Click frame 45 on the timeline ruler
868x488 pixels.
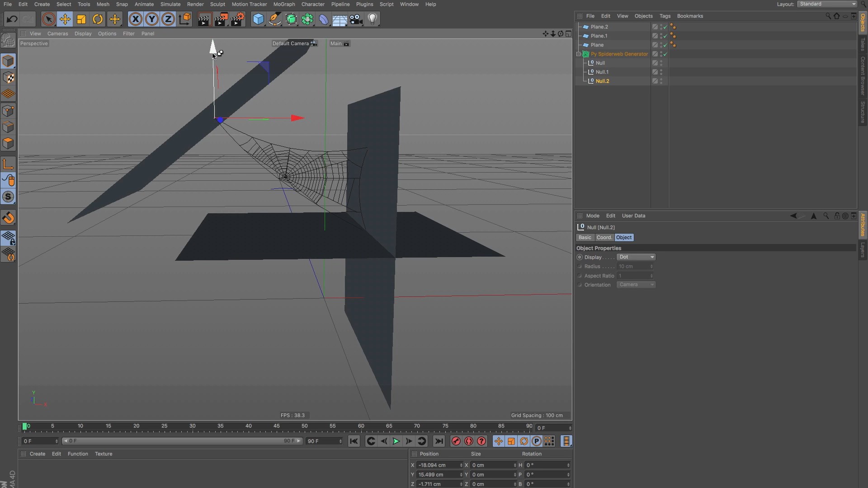point(277,427)
